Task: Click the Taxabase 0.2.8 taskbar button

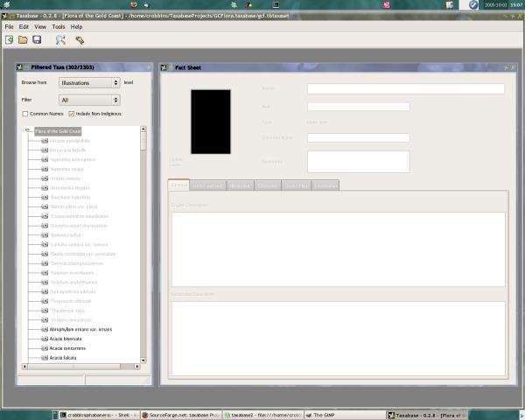Action: pyautogui.click(x=427, y=415)
